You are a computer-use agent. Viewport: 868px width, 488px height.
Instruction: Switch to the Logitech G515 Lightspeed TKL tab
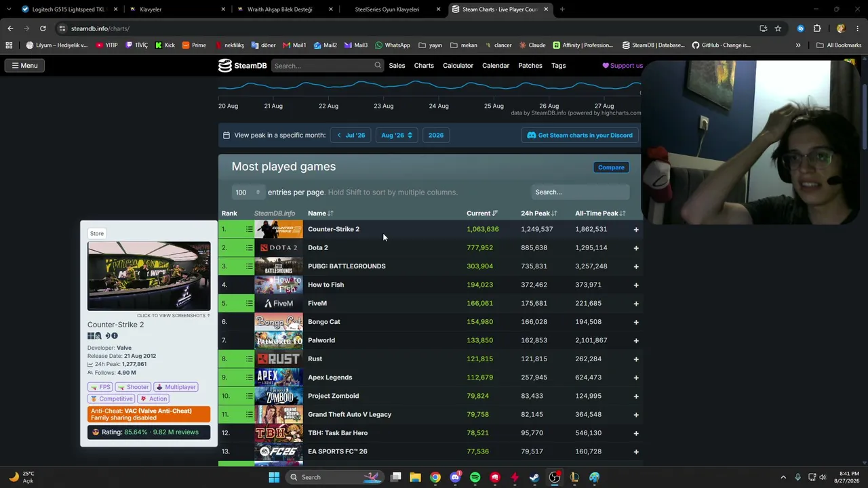(x=70, y=9)
